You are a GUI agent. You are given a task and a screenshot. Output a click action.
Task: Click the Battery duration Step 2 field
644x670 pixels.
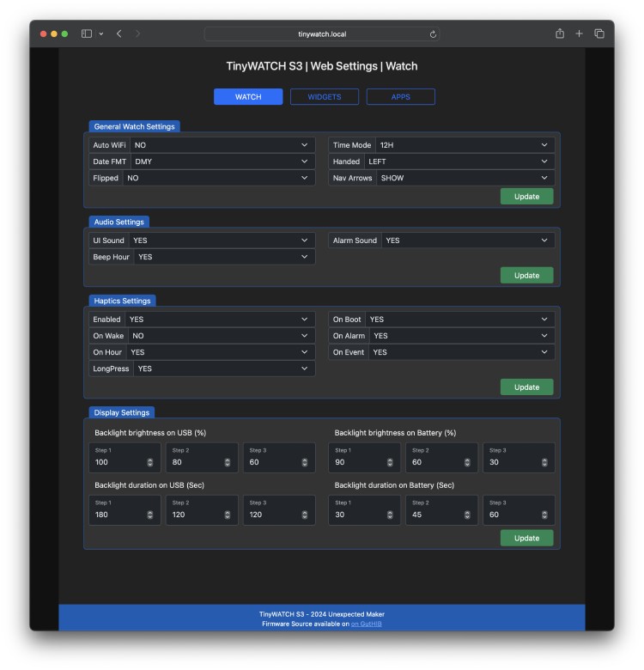441,510
